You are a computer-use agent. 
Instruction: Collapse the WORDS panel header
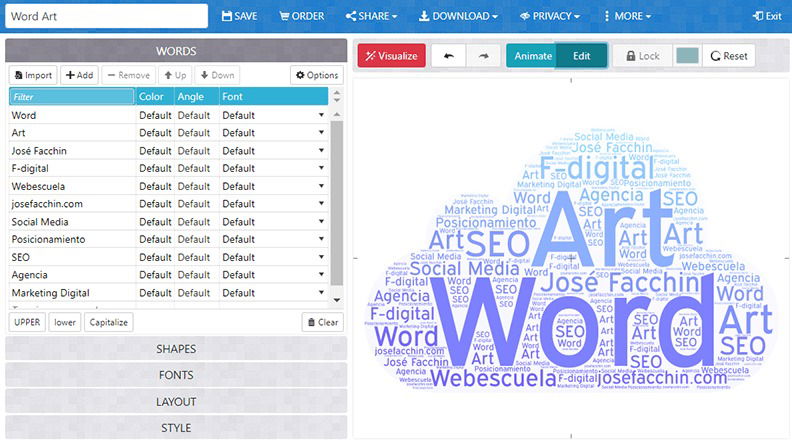(176, 51)
